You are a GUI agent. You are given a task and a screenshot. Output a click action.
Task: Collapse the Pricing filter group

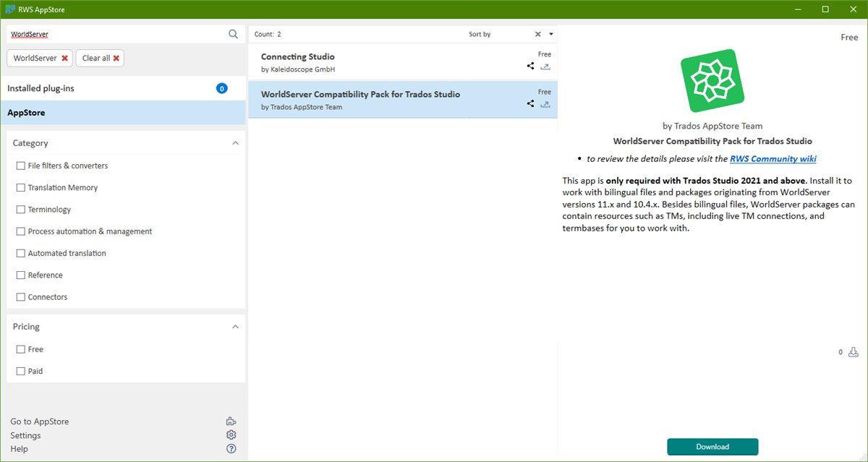pos(235,327)
